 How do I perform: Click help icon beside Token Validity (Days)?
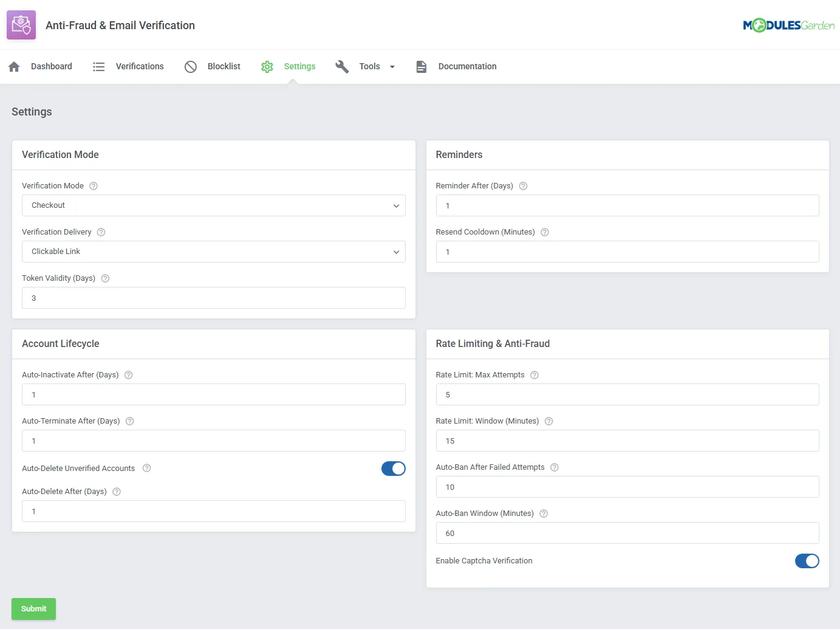coord(105,278)
